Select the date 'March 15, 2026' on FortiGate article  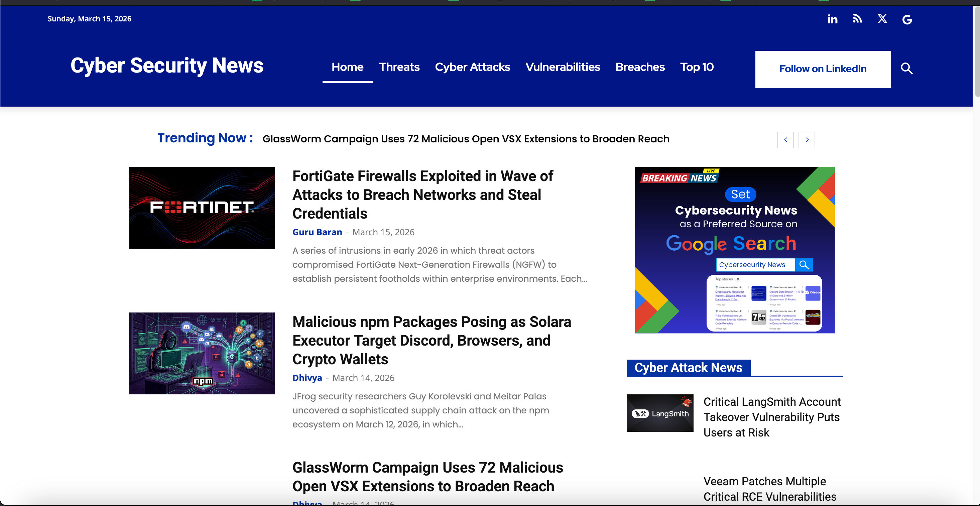coord(383,232)
